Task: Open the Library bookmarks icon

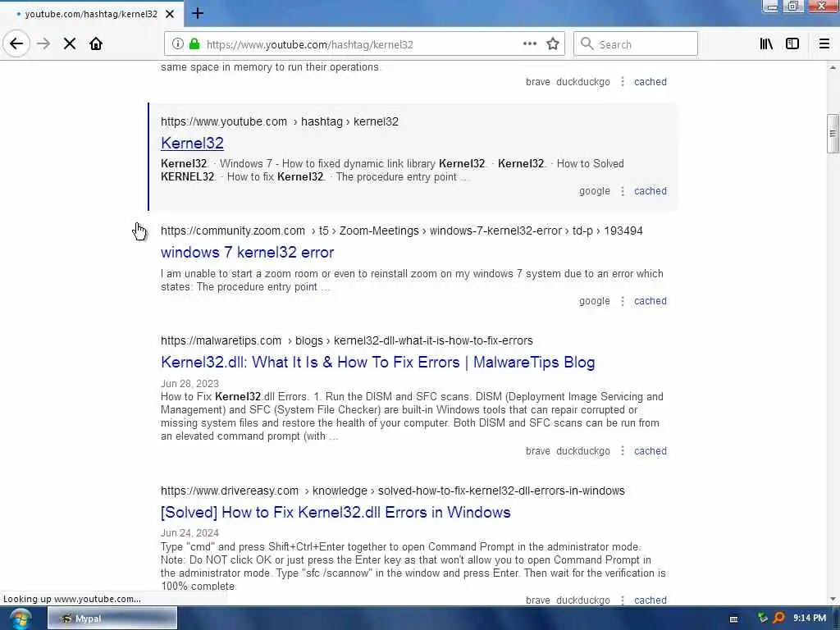Action: (766, 44)
